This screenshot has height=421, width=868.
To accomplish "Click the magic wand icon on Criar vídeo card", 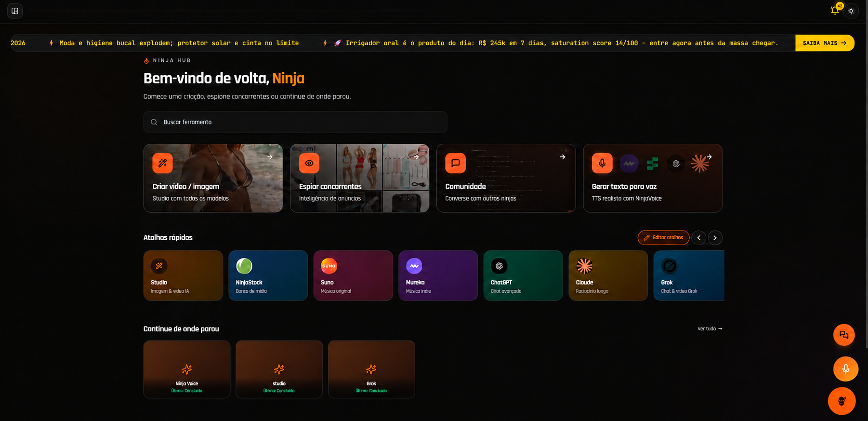I will (x=163, y=163).
